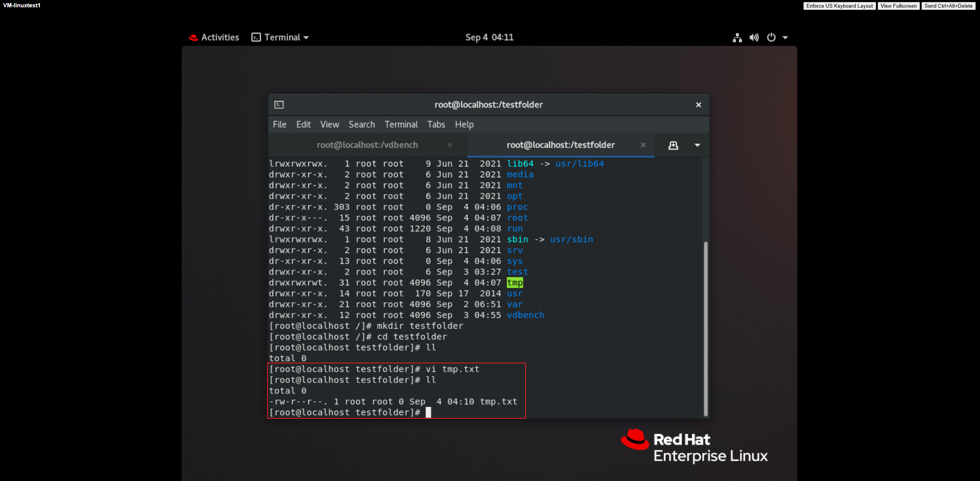This screenshot has height=481, width=980.
Task: Click 'cd testfolder' command line
Action: [358, 337]
